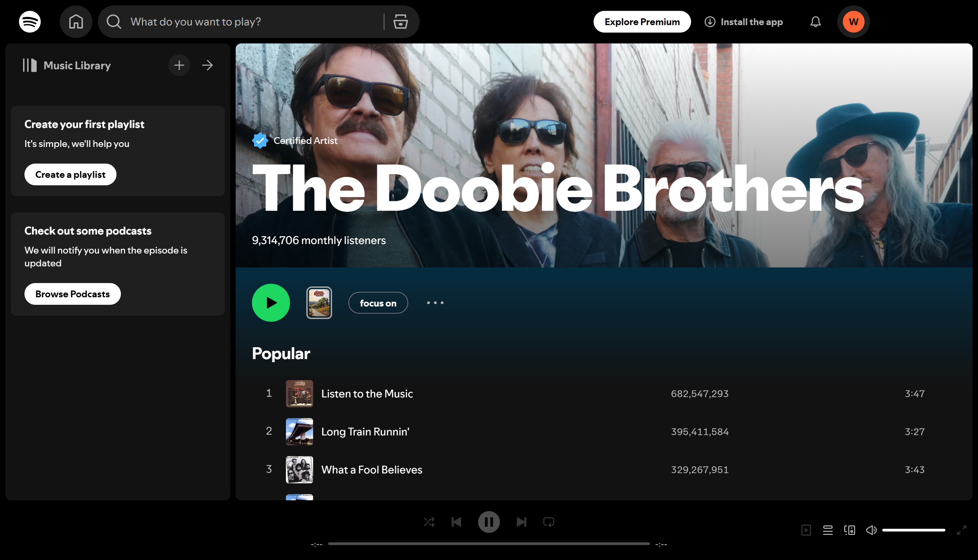Click Create a playlist button

coord(70,174)
